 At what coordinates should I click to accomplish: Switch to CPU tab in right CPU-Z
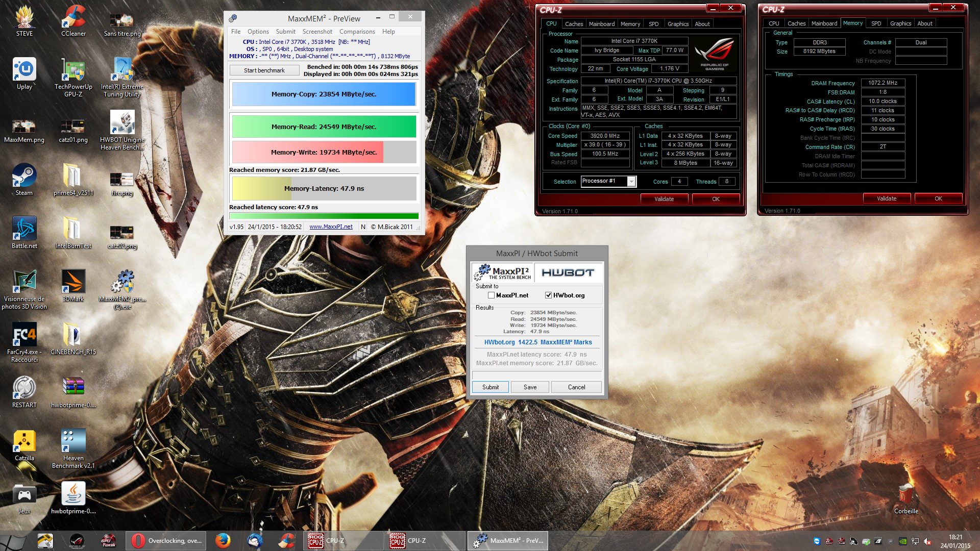click(x=774, y=23)
